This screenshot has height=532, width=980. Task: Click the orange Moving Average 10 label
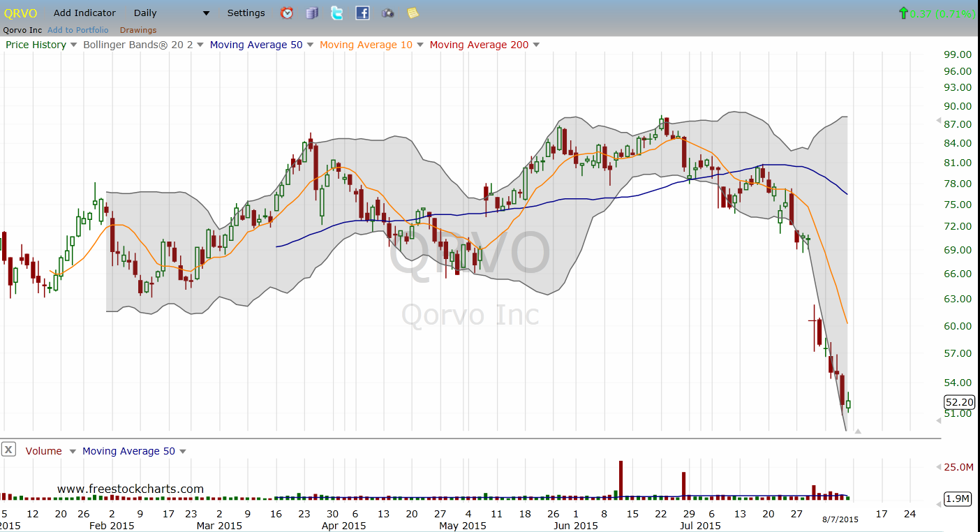pyautogui.click(x=366, y=45)
